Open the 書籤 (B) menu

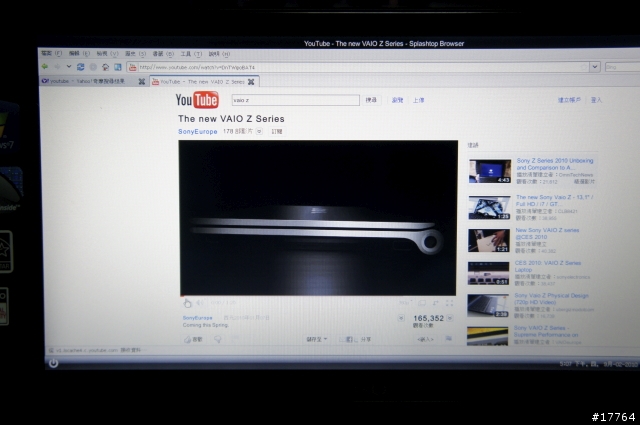pyautogui.click(x=163, y=54)
